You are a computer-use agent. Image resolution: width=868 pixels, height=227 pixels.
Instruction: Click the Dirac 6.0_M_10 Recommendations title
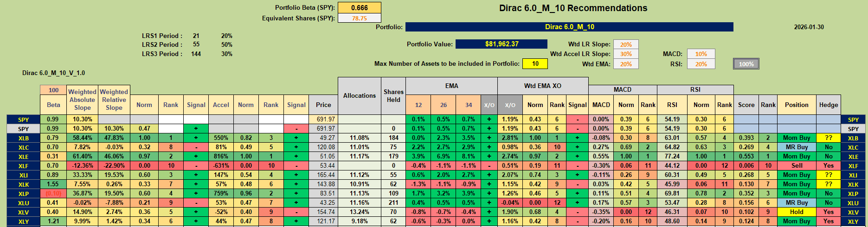(x=573, y=8)
